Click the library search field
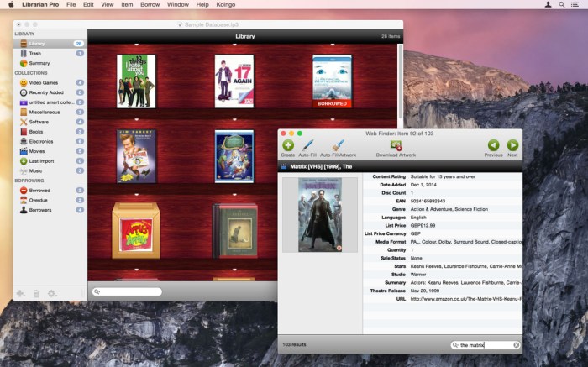This screenshot has height=367, width=588. point(128,291)
